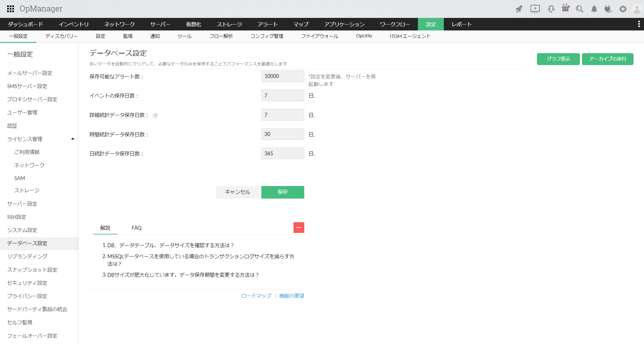
Task: Open the DB size data retention question
Action: (183, 275)
